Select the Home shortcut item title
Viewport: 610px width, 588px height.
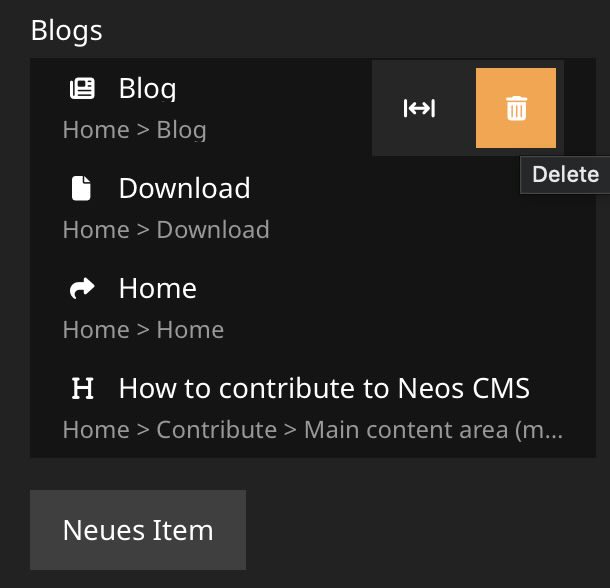tap(157, 288)
